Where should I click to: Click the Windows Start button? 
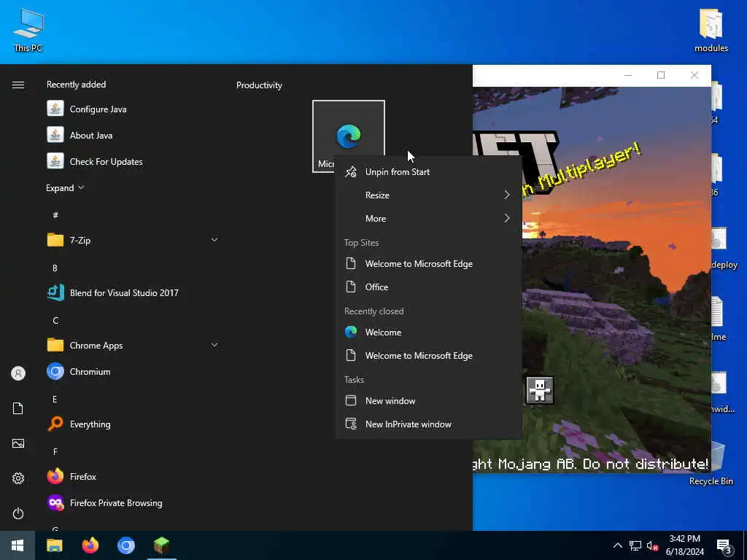(x=18, y=545)
